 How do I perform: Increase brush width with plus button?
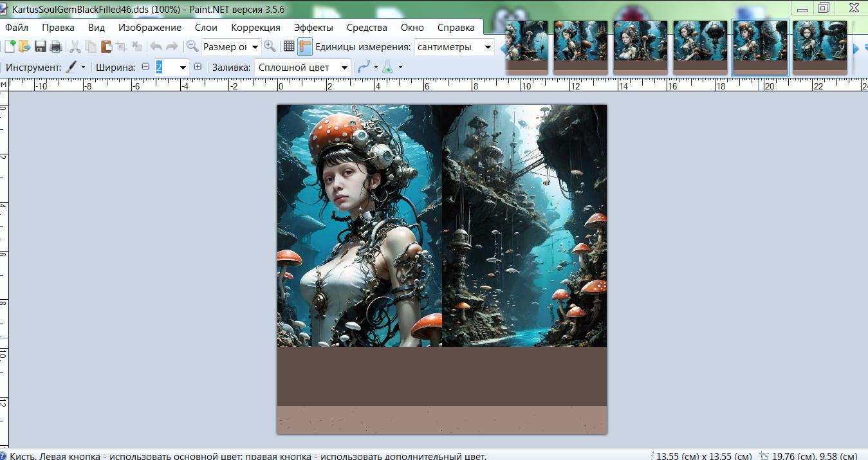tap(198, 67)
